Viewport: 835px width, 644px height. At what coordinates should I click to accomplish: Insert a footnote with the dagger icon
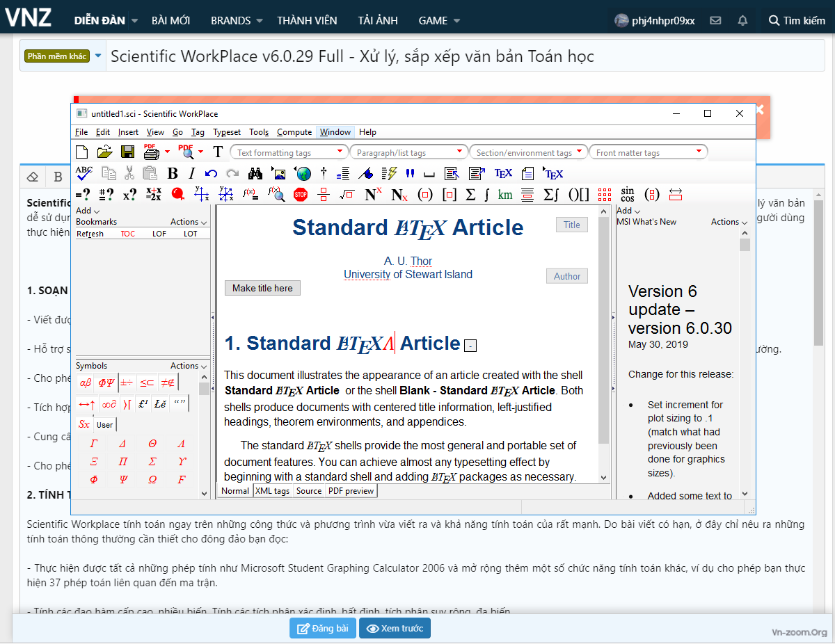[323, 173]
